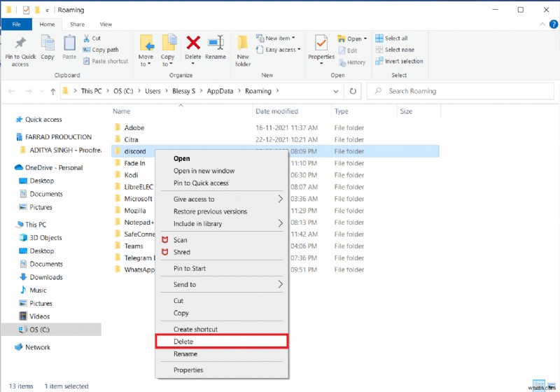The image size is (560, 392).
Task: Click the Rename ribbon icon
Action: point(216,43)
